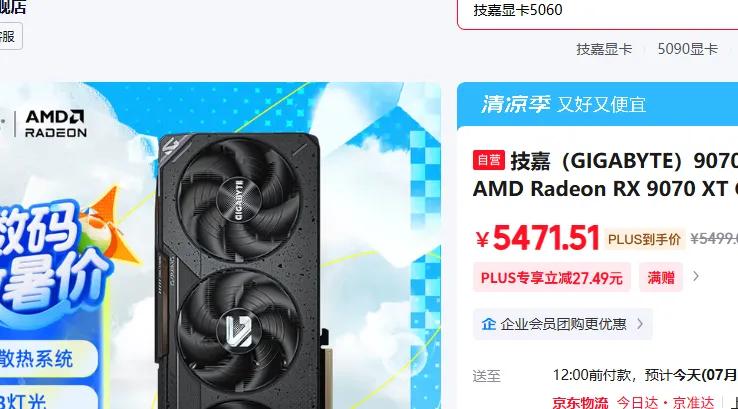Click the 技嘉 GIGABYTE product title

[605, 175]
